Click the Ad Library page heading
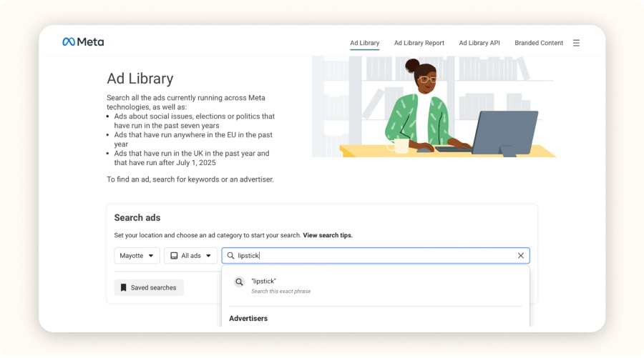 tap(140, 79)
